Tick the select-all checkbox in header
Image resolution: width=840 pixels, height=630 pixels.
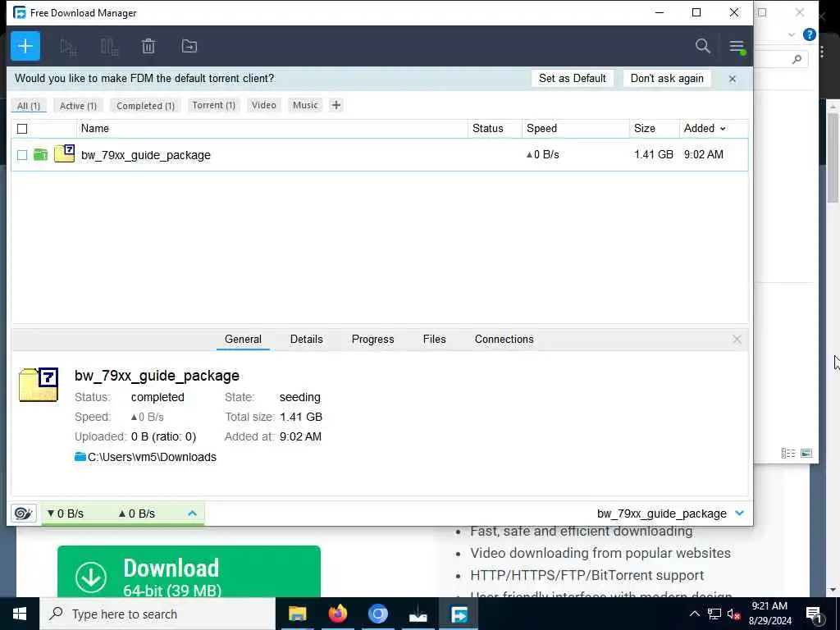(x=22, y=129)
